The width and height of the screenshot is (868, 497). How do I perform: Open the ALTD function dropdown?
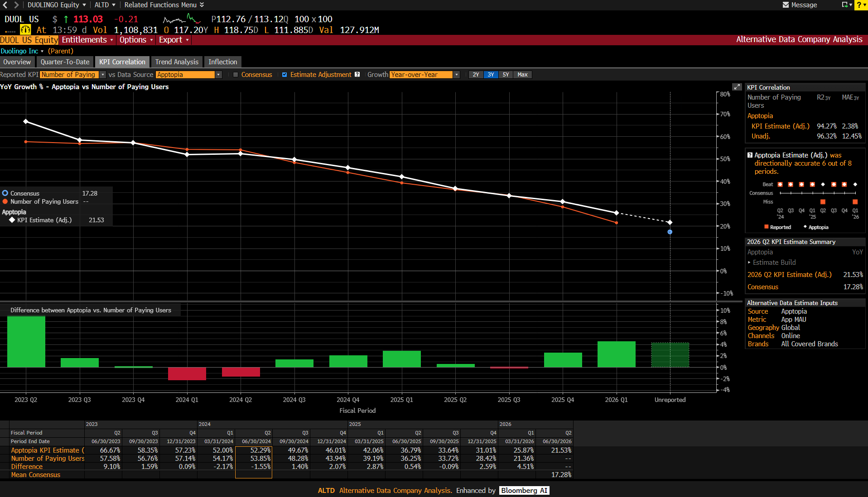pos(105,5)
